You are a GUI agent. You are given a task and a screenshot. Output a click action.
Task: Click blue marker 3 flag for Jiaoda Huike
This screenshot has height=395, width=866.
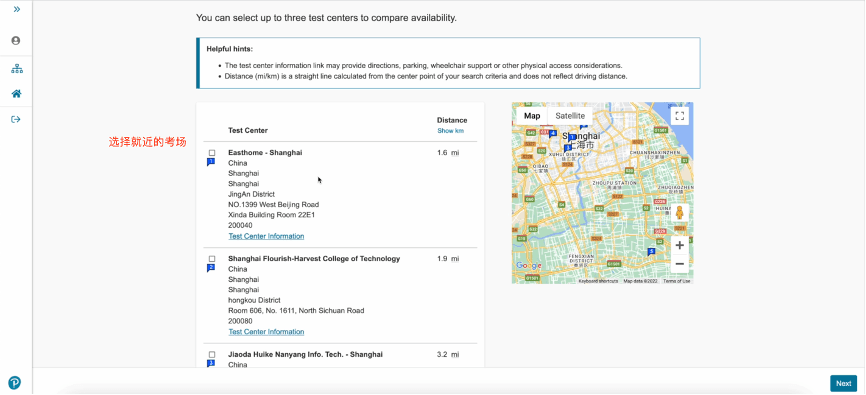coord(210,364)
